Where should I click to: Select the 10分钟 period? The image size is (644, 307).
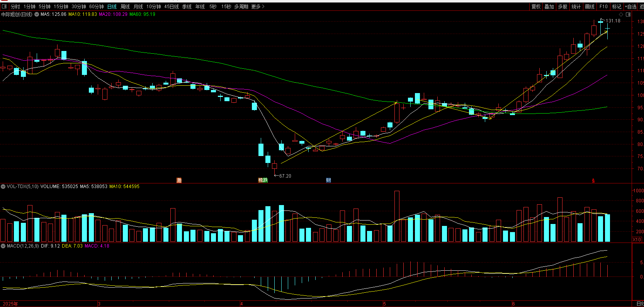pos(154,7)
